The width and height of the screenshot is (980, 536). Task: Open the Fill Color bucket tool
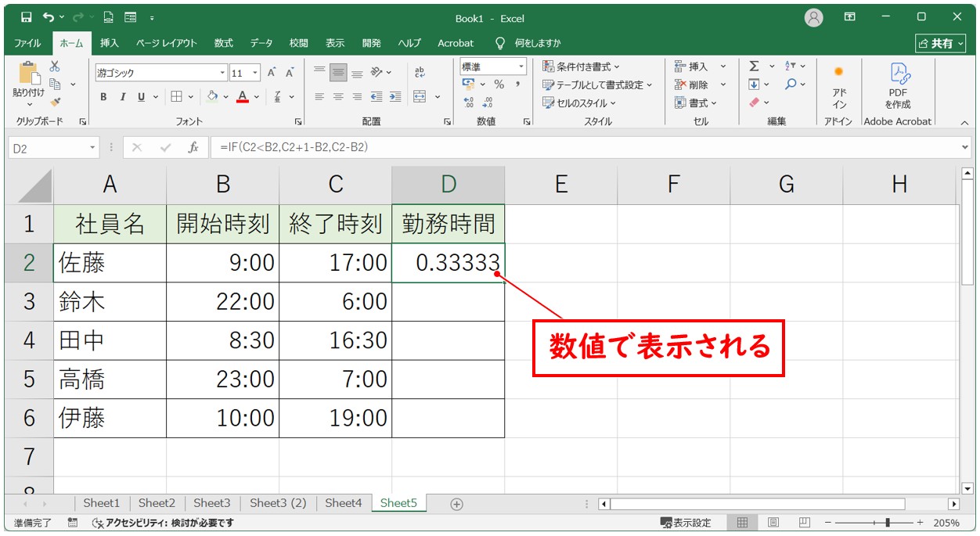(211, 97)
